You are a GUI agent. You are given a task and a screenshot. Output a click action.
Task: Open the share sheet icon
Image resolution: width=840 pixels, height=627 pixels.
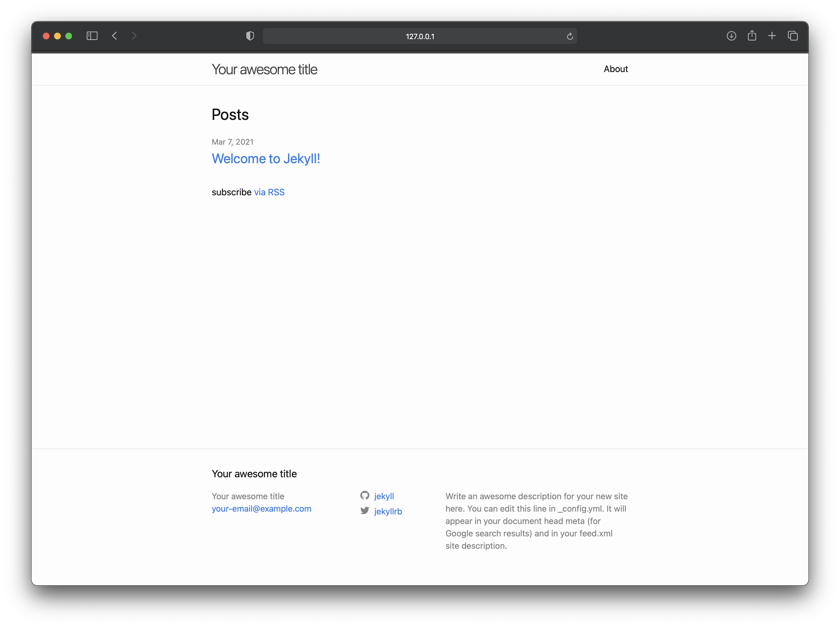(752, 36)
